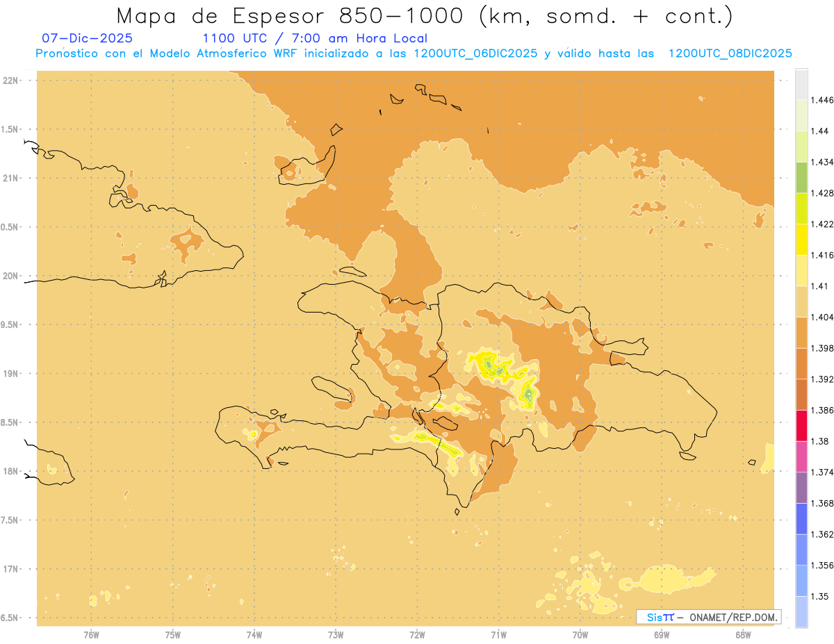Click the latitude label '19N'

pos(10,374)
